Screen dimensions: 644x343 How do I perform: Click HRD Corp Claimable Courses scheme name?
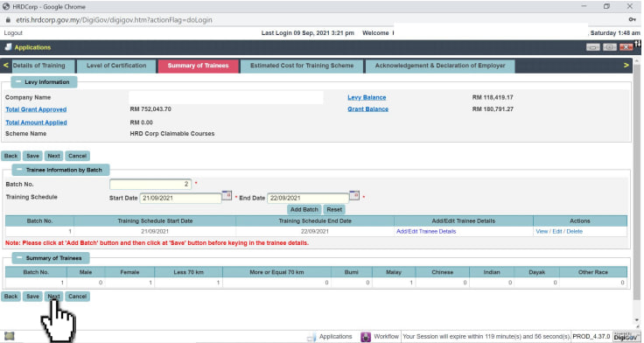pos(172,134)
